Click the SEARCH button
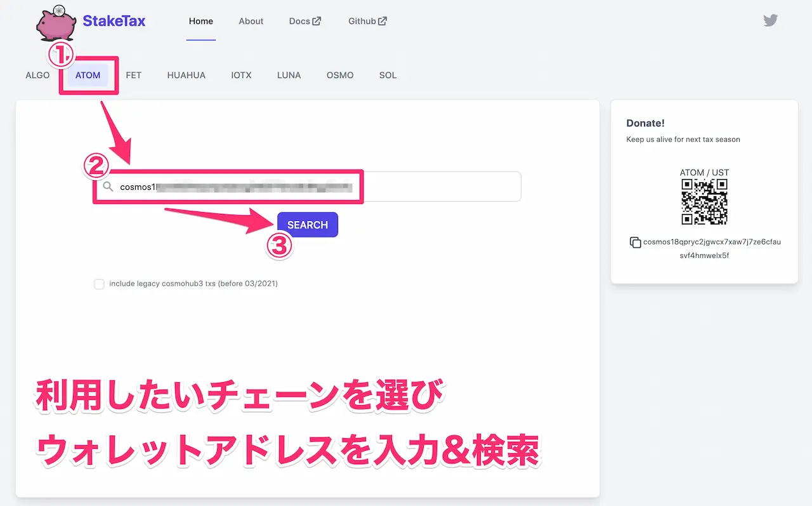 (x=308, y=225)
